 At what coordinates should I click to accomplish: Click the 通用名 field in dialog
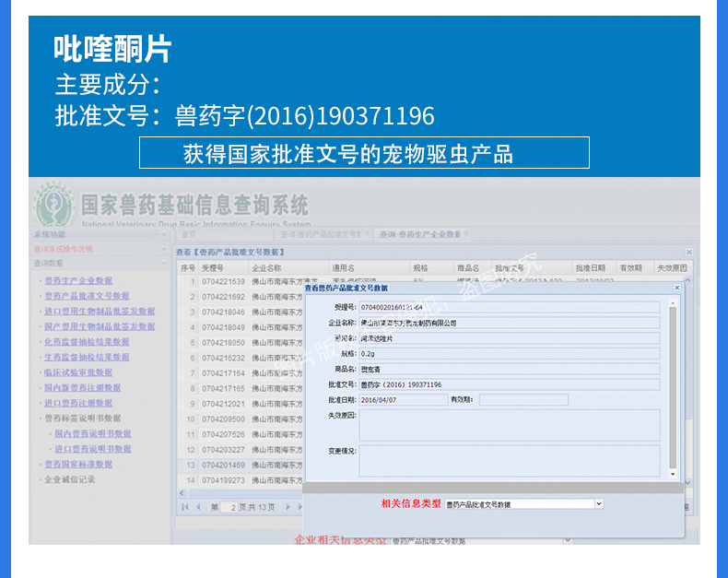[510, 338]
